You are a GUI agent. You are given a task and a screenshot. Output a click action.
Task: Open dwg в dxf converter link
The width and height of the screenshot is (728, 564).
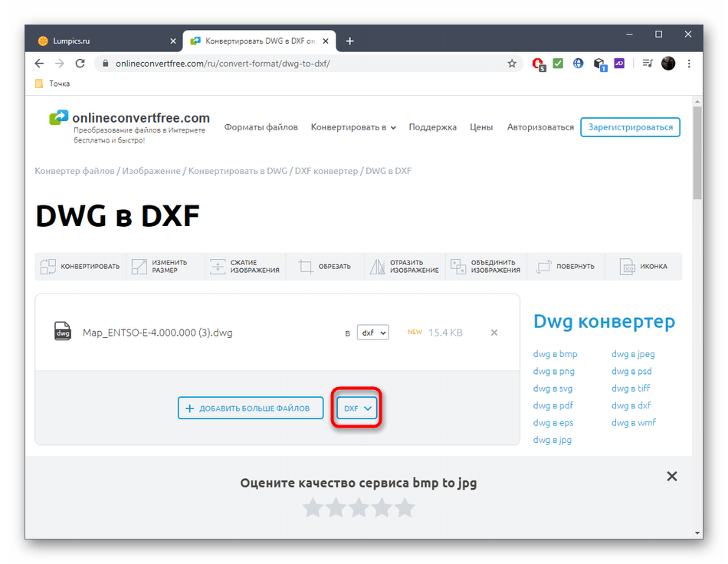(631, 405)
